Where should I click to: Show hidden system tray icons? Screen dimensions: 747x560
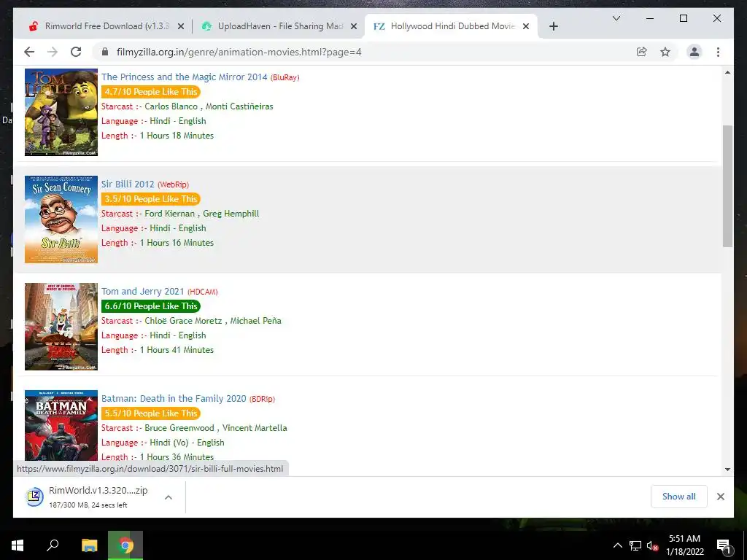[617, 545]
